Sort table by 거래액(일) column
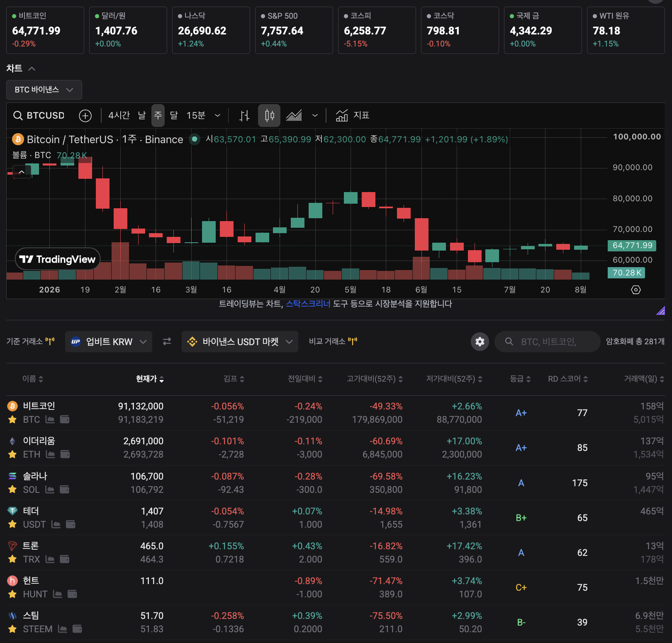 click(644, 379)
